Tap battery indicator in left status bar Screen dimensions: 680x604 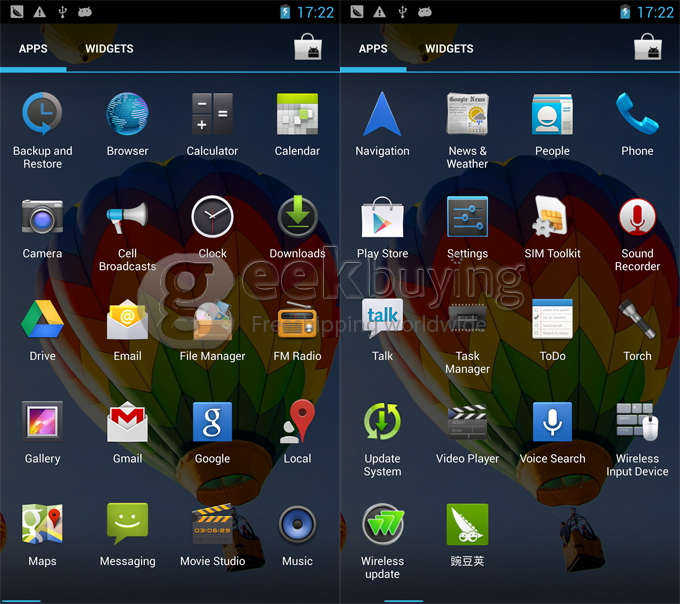[285, 12]
